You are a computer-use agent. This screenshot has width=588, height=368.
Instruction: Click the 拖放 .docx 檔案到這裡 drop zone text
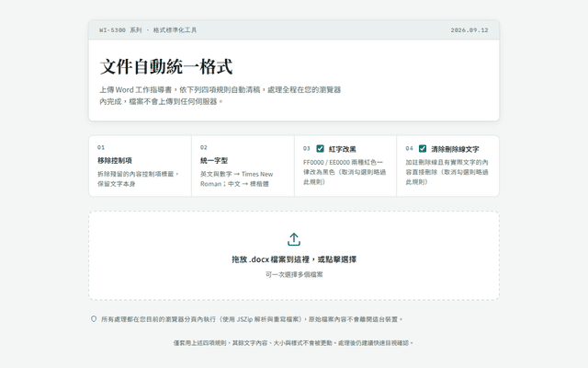pyautogui.click(x=294, y=259)
